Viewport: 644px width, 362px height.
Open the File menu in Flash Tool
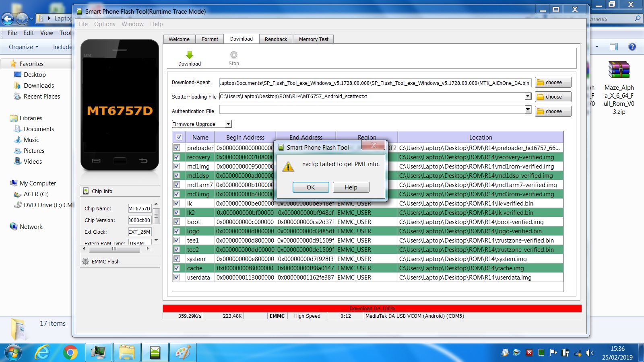tap(83, 24)
